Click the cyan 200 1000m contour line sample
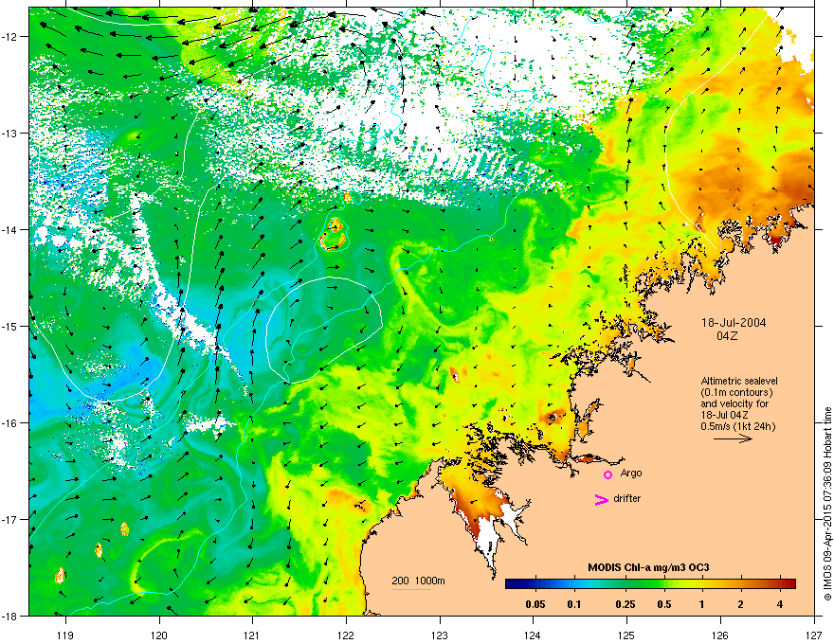This screenshot has height=644, width=834. coord(411,589)
